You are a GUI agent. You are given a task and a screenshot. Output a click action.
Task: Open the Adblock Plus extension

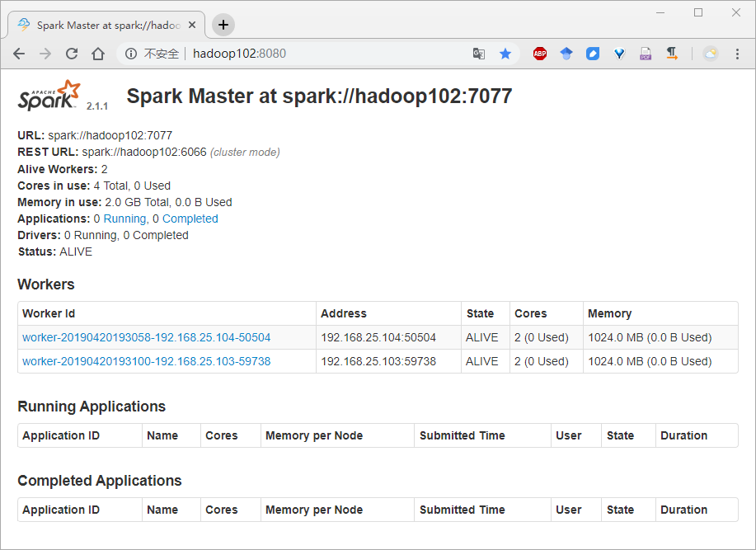(540, 54)
